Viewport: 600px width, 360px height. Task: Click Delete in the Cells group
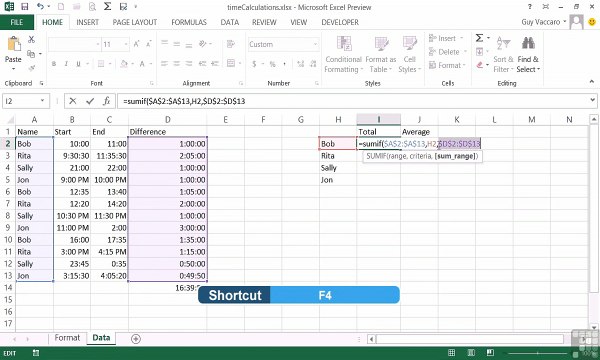pyautogui.click(x=448, y=52)
